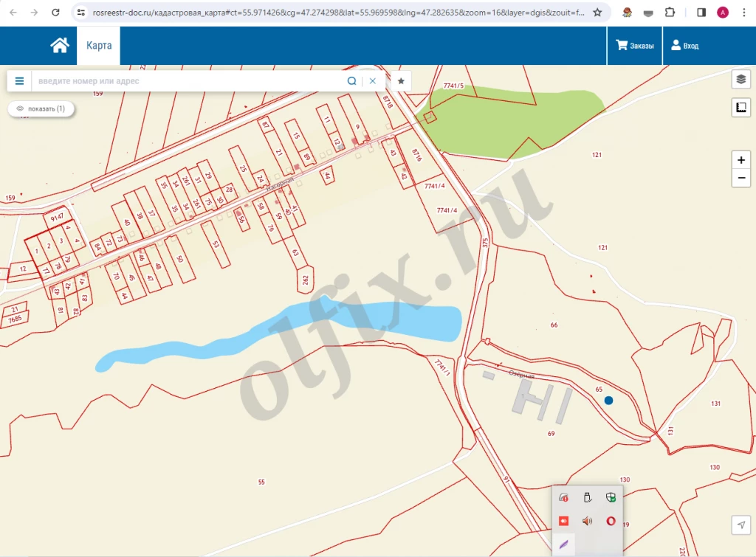Toggle the "показать (1)" visibility button
The image size is (756, 557).
pos(41,108)
